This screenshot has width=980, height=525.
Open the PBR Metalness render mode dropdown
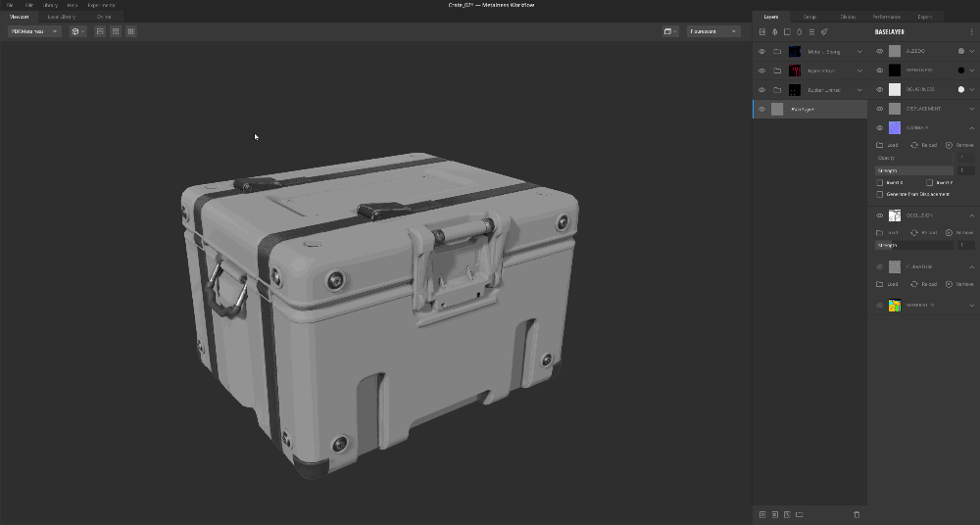click(x=34, y=31)
